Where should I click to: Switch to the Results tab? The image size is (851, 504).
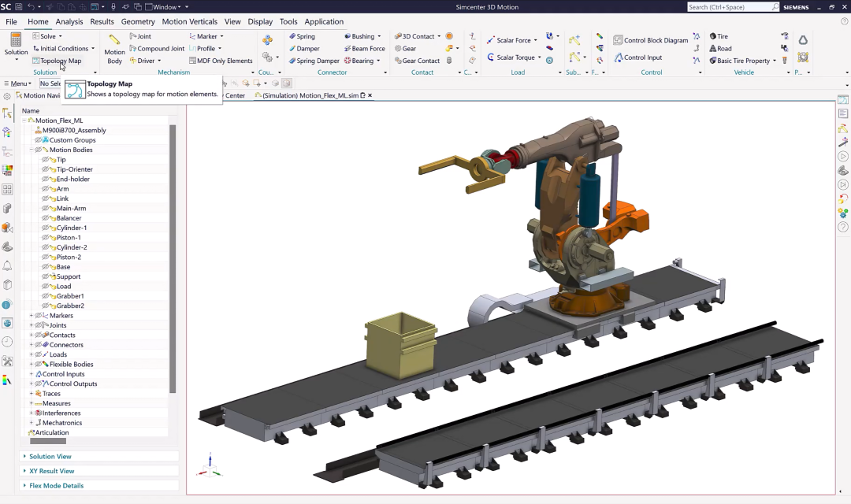click(102, 22)
